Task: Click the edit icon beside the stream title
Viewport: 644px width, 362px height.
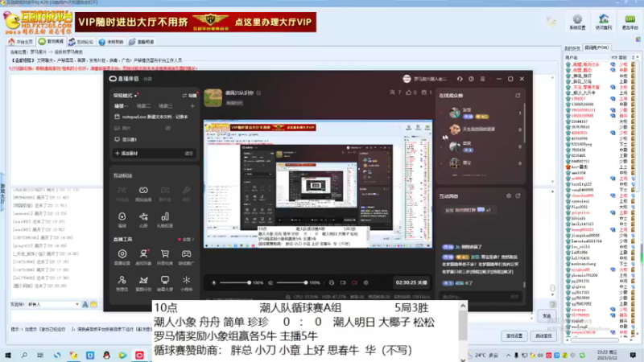Action: (x=258, y=93)
